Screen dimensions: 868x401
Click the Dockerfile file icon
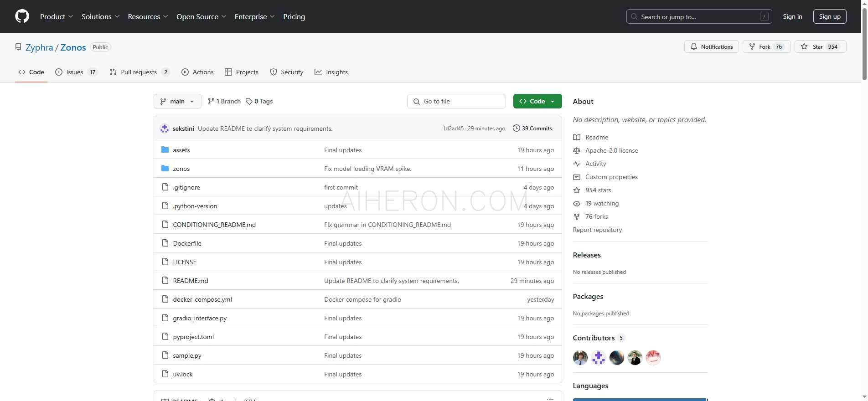165,243
